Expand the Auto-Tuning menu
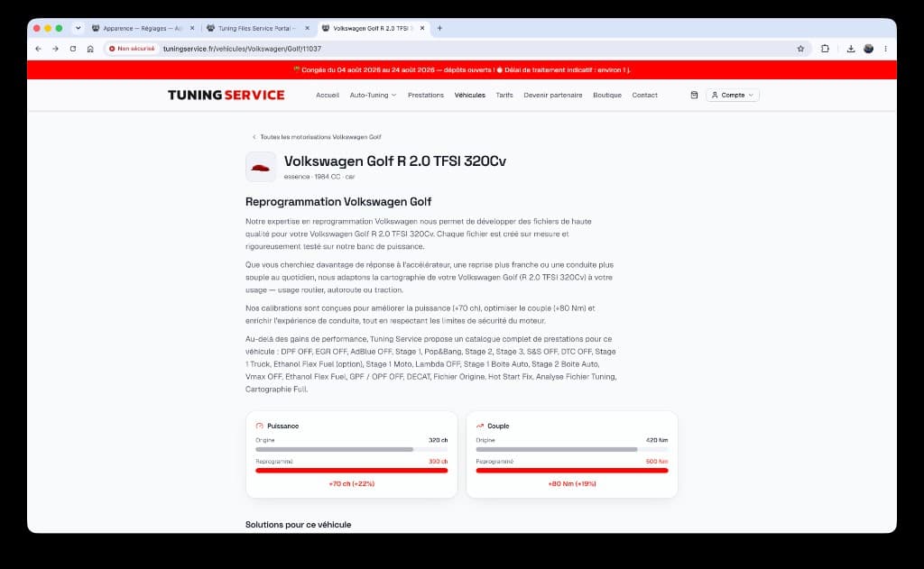Image resolution: width=924 pixels, height=569 pixels. [x=373, y=95]
